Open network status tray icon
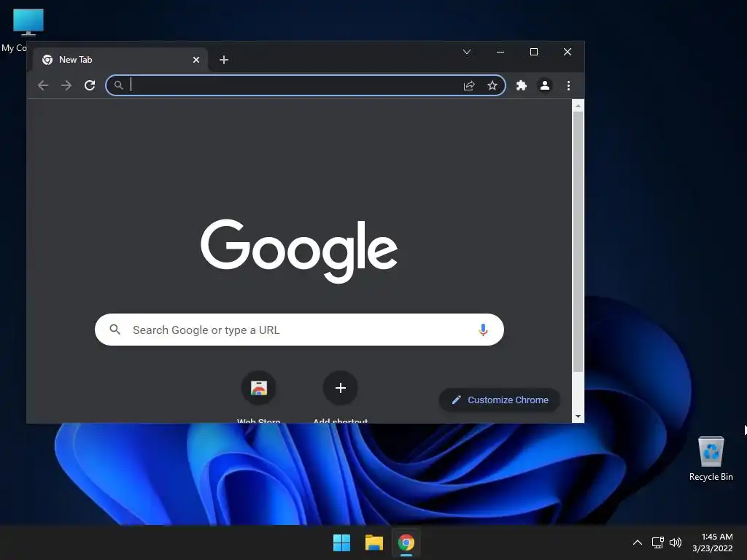This screenshot has height=560, width=747. (658, 542)
